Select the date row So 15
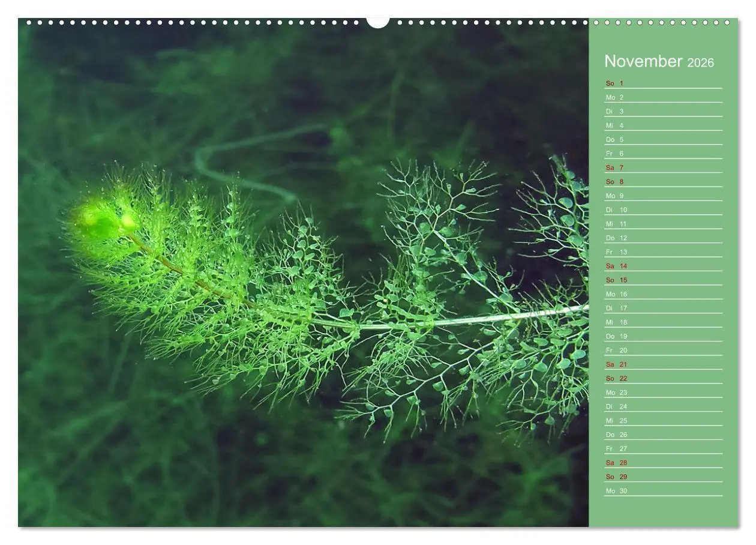Image resolution: width=756 pixels, height=545 pixels. tap(663, 280)
